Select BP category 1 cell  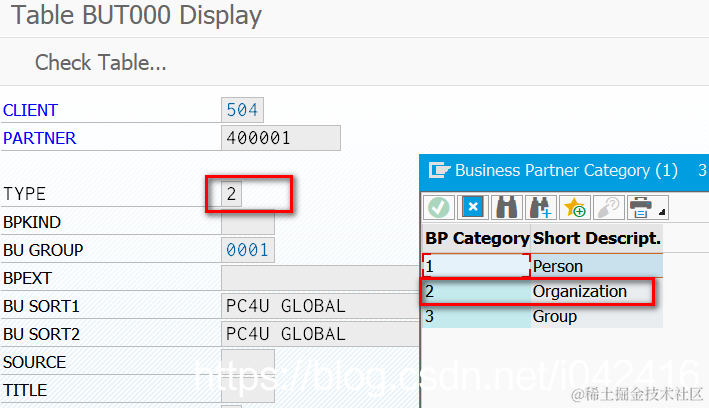[477, 266]
